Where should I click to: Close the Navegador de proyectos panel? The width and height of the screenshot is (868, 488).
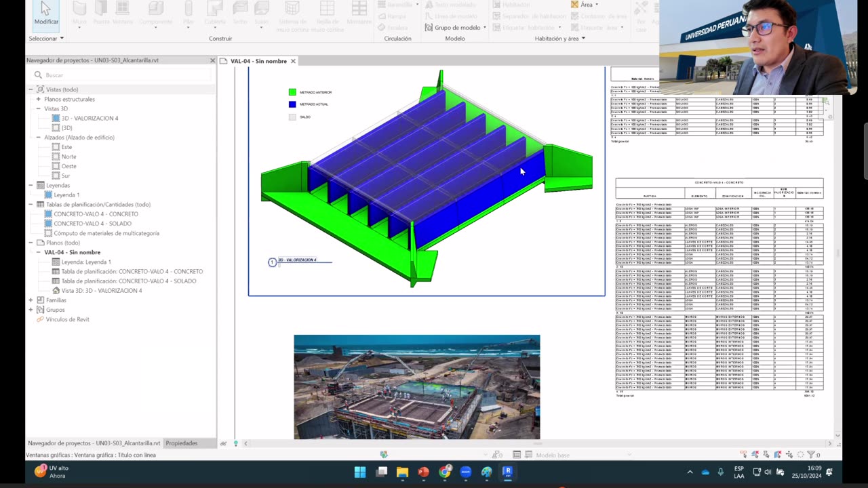(x=212, y=60)
